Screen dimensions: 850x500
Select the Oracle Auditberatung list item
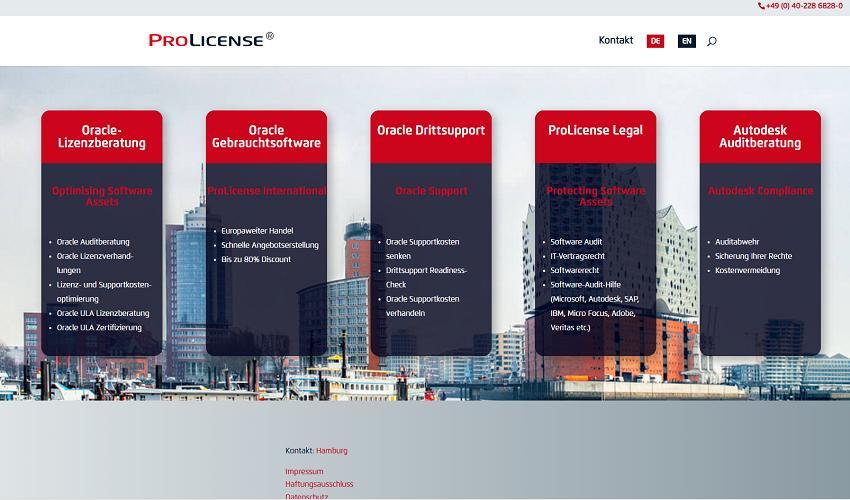[93, 242]
